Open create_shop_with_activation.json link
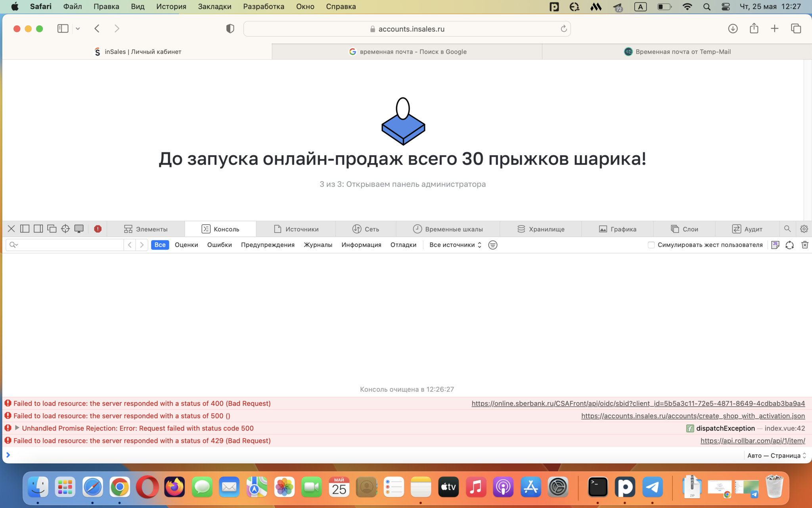This screenshot has width=812, height=508. tap(693, 416)
